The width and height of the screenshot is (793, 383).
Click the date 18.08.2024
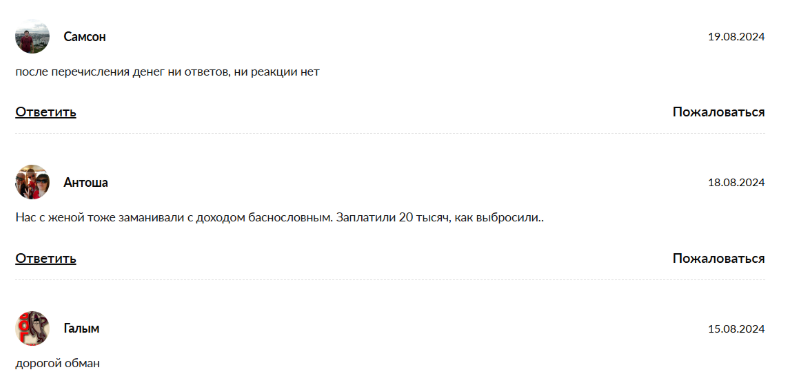[x=736, y=183]
